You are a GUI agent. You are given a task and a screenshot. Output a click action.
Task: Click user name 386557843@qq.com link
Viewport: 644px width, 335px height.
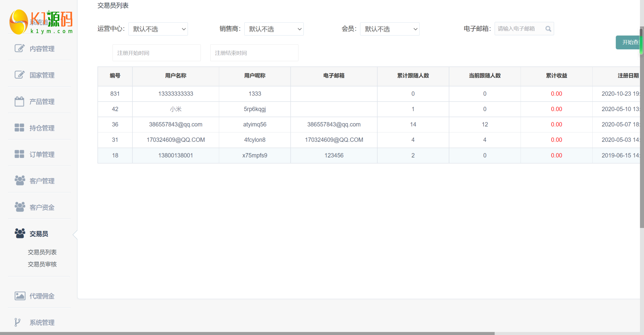tap(175, 125)
